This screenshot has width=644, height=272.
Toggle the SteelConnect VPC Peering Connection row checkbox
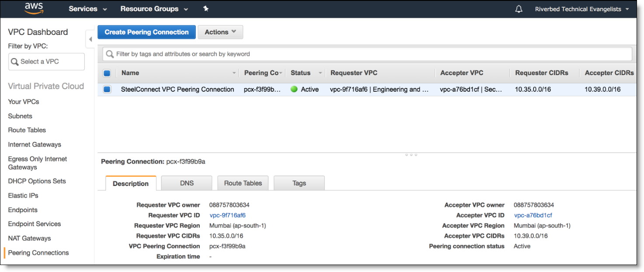(107, 89)
